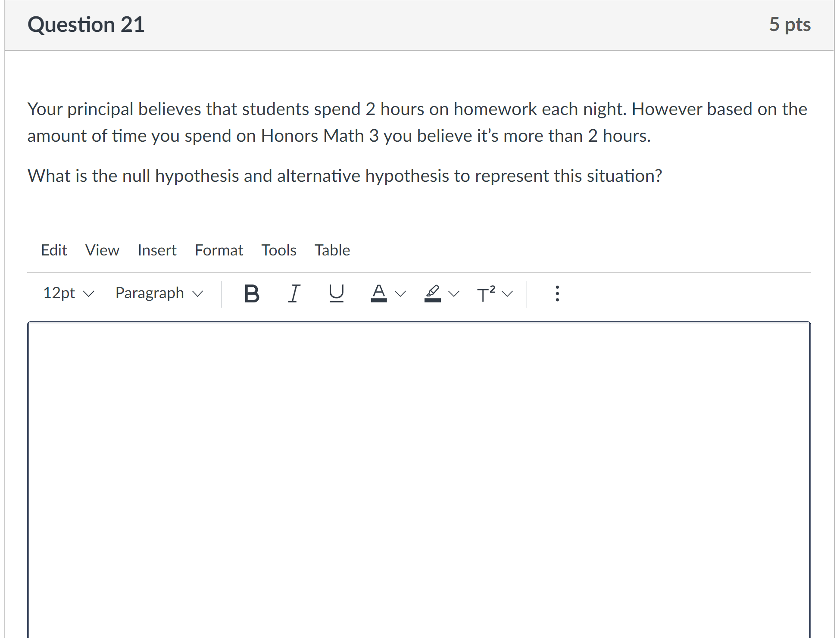The width and height of the screenshot is (840, 638).
Task: Open the View menu
Action: coord(102,250)
